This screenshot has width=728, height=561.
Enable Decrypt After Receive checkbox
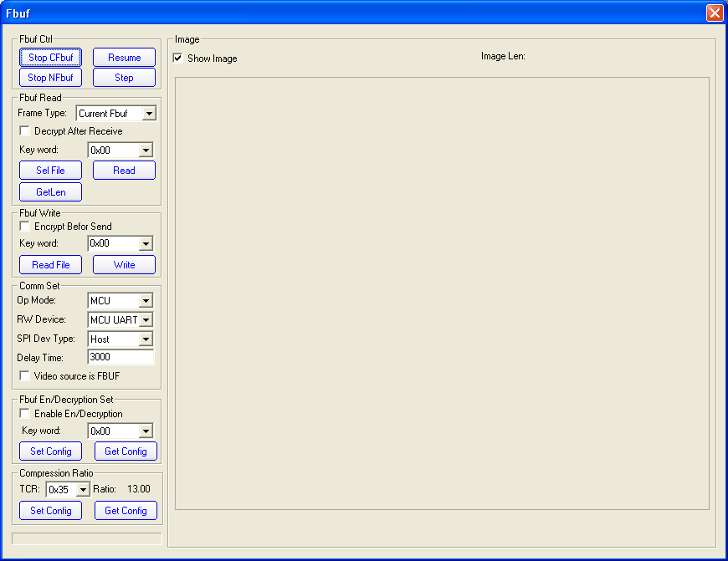24,131
